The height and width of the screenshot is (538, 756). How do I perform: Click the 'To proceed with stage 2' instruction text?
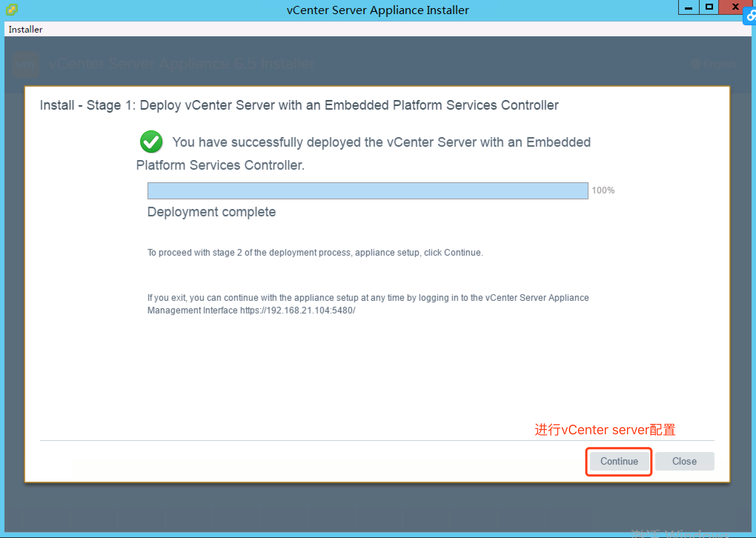click(315, 253)
